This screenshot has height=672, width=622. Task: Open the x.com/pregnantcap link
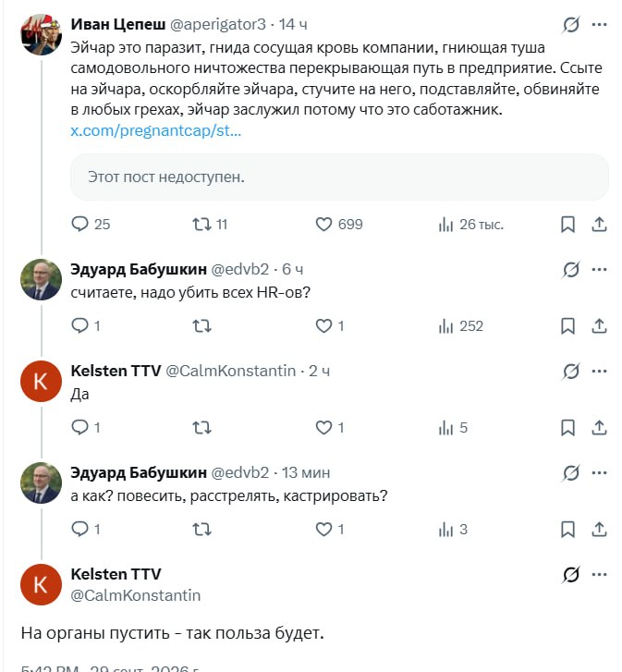click(156, 130)
